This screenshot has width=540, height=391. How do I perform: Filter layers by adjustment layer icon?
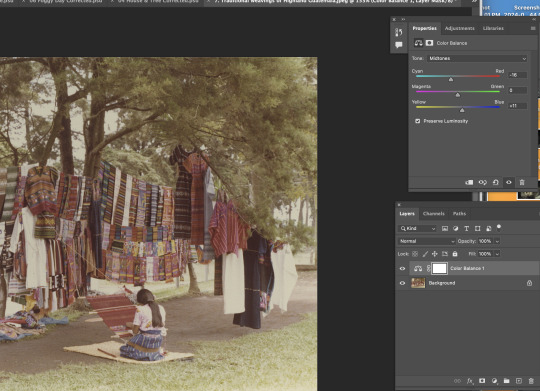click(x=456, y=228)
